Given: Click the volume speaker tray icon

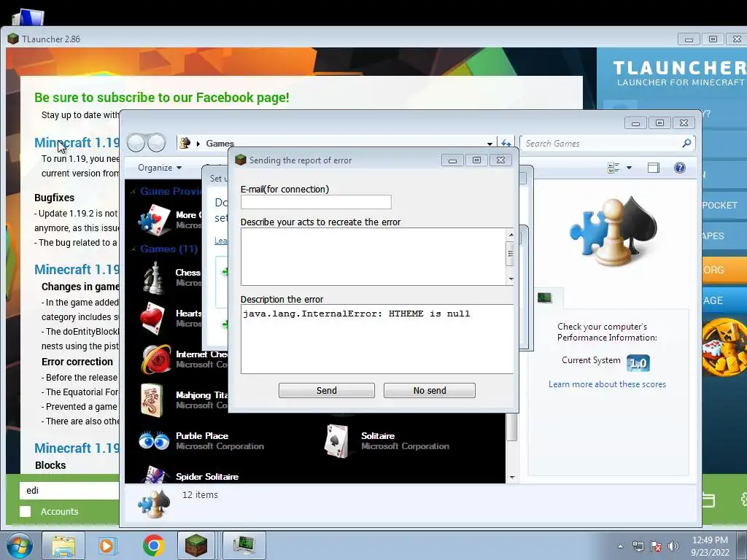Looking at the screenshot, I should point(673,546).
